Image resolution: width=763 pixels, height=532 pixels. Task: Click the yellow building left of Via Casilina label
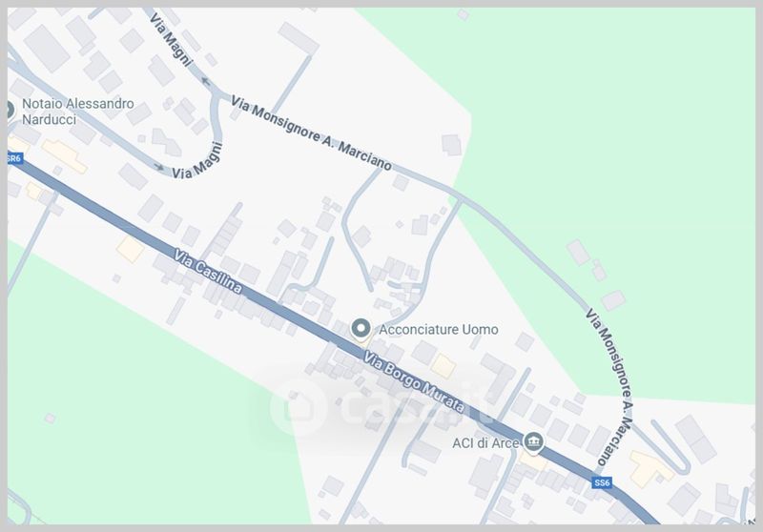131,249
